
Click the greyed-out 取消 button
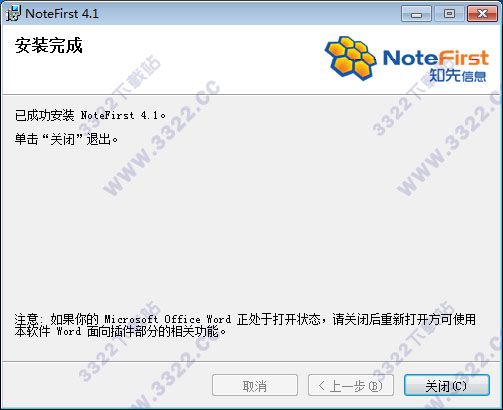point(255,385)
